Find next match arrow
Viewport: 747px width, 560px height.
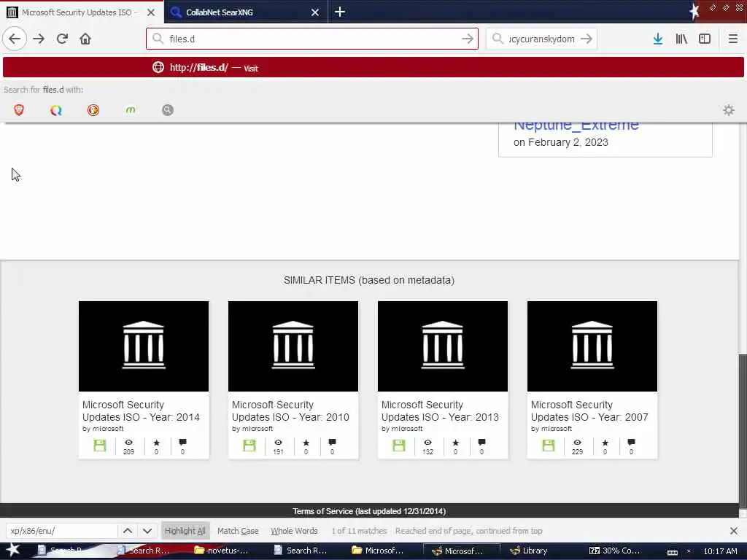(x=147, y=531)
